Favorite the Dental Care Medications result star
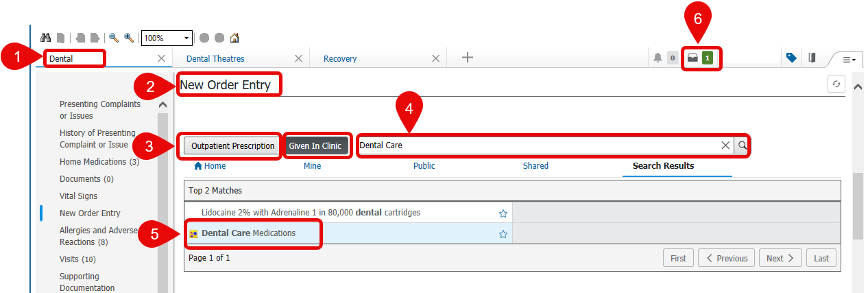This screenshot has width=868, height=293. (x=503, y=234)
